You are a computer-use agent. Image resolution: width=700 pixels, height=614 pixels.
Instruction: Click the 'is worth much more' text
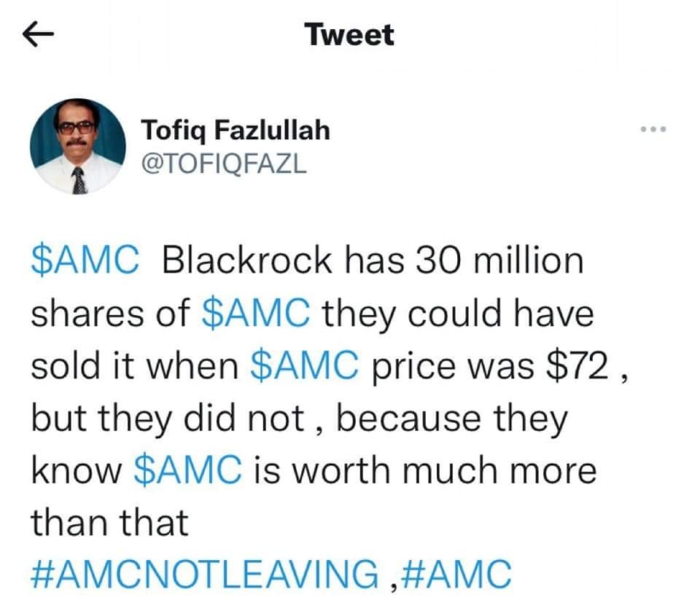coord(426,470)
